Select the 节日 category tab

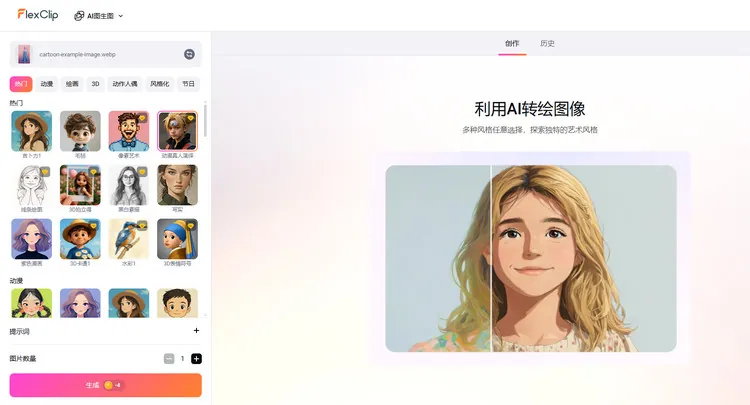[188, 84]
